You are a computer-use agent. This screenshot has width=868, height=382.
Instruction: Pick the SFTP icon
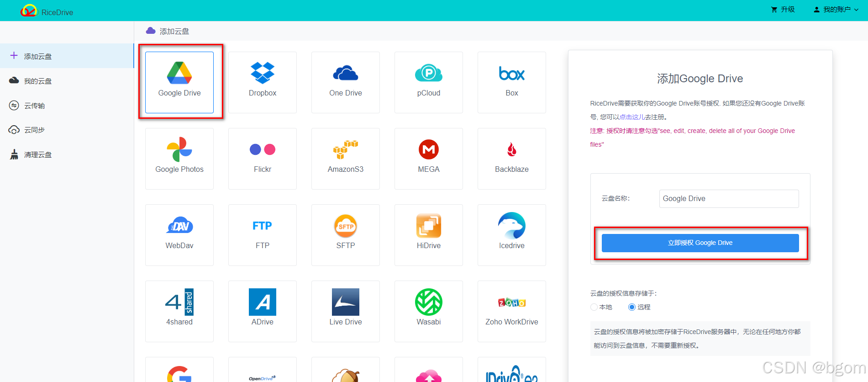(x=346, y=226)
